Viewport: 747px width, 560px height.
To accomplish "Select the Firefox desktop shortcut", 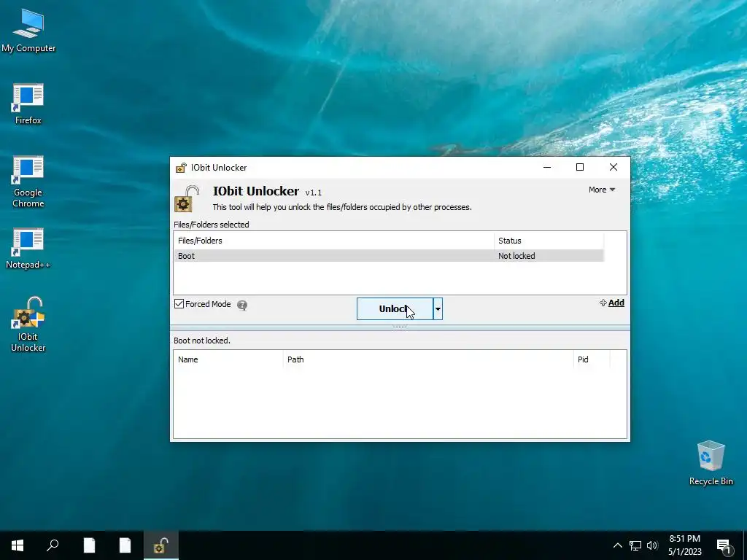I will click(x=28, y=104).
